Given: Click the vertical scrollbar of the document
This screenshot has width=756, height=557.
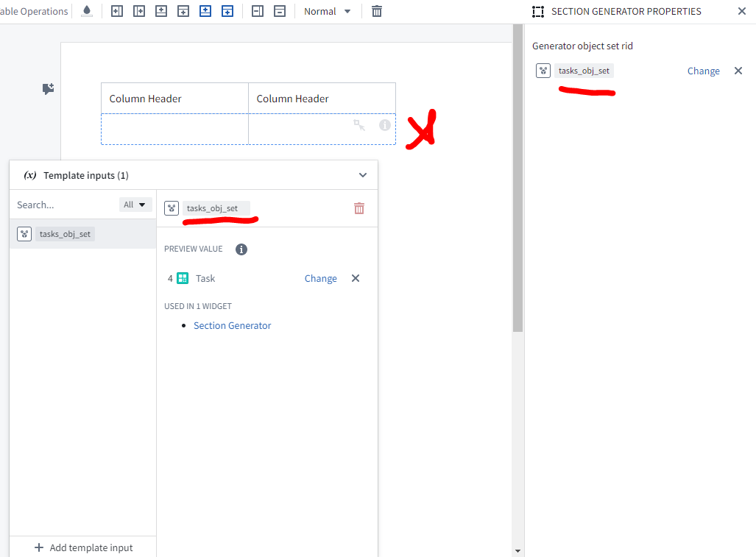Looking at the screenshot, I should pos(517,178).
